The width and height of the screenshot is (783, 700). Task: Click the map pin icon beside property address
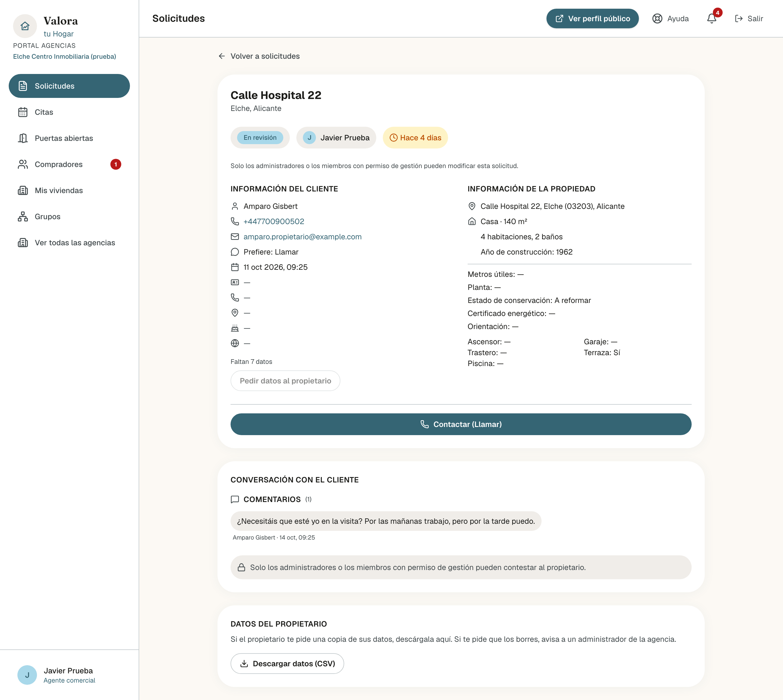(x=472, y=206)
